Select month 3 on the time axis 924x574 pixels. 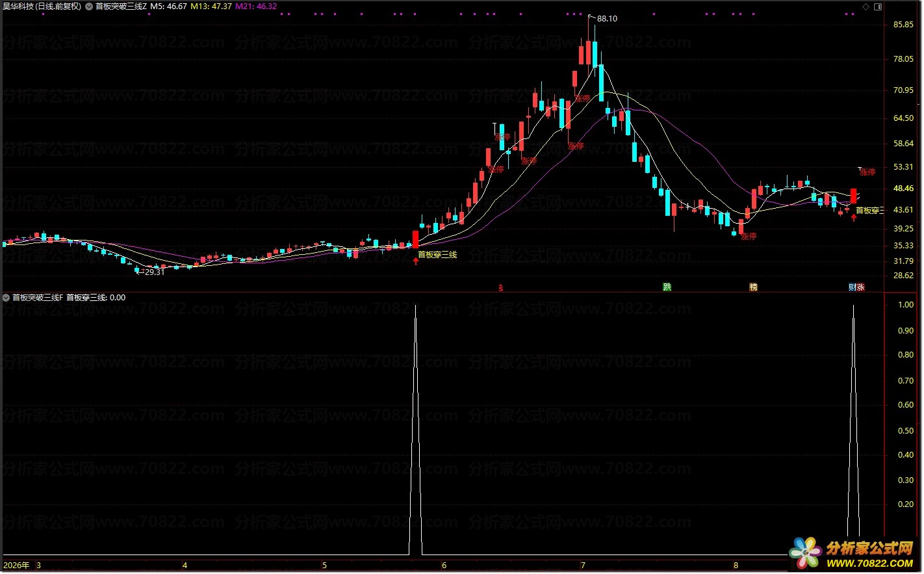point(39,566)
